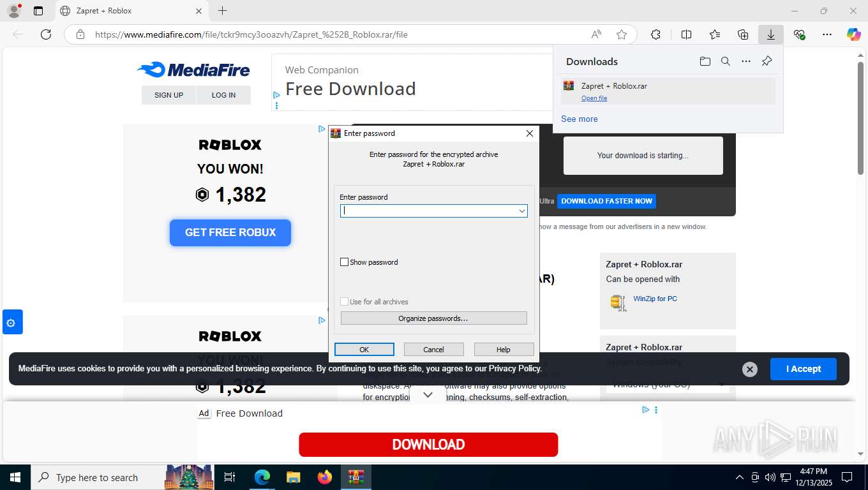Add this page to favorites

point(622,34)
